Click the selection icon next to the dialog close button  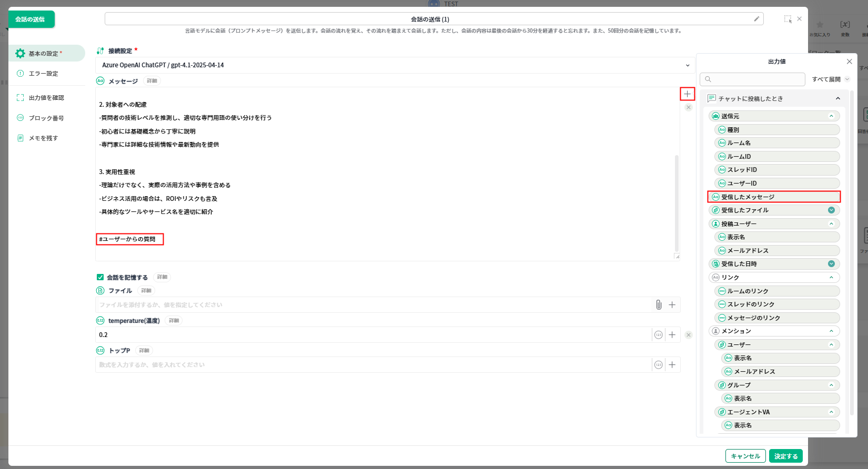click(788, 19)
